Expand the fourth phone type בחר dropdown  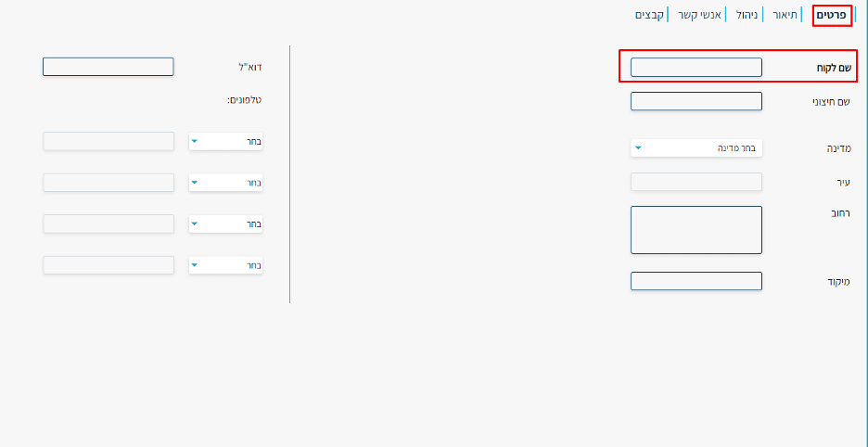click(x=226, y=265)
